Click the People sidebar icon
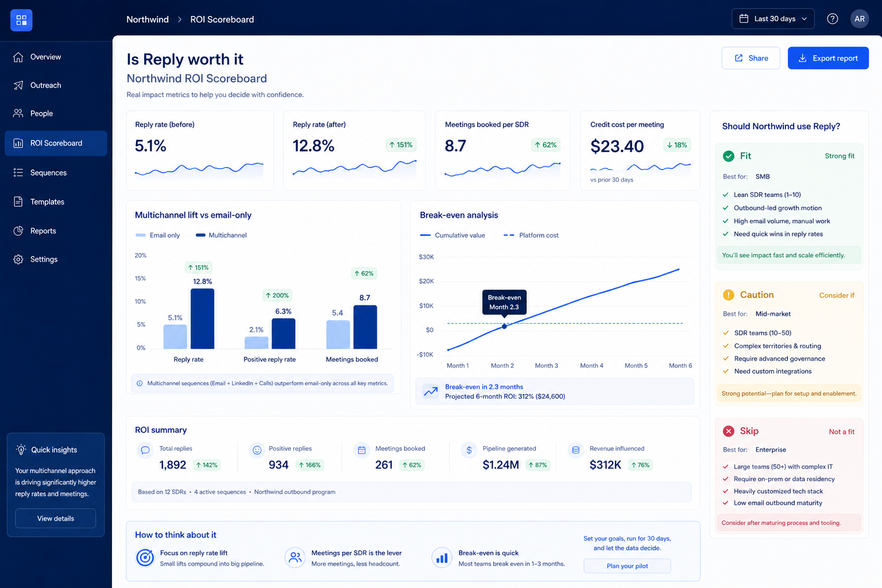Screen dimensions: 882x588 [x=18, y=113]
